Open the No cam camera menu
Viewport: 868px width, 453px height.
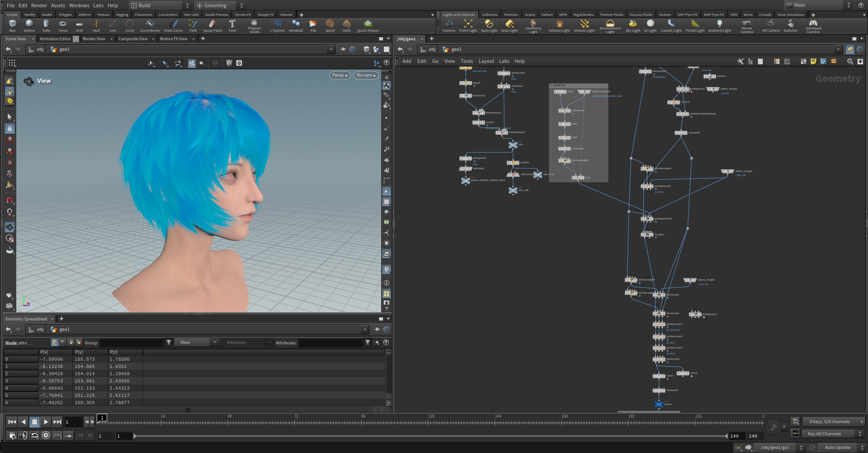click(366, 75)
